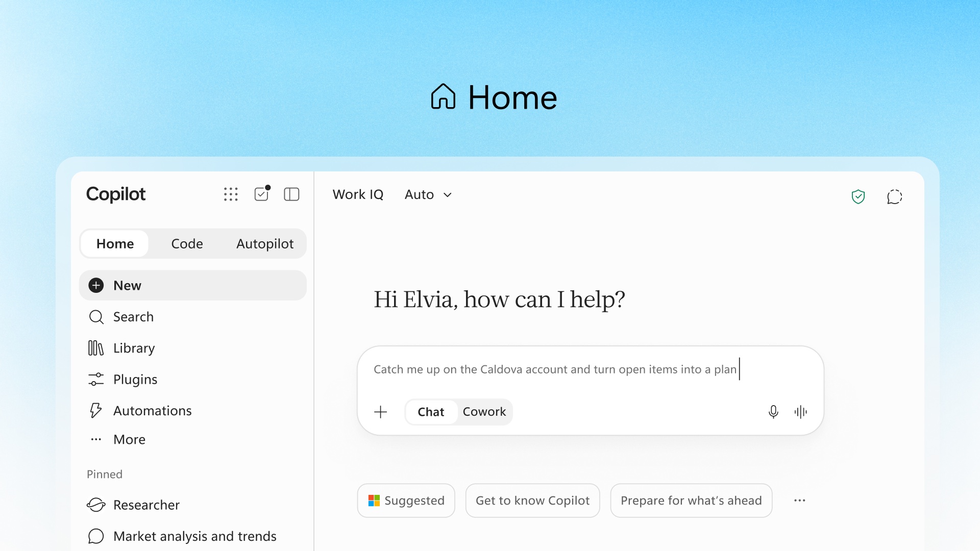980x551 pixels.
Task: Switch to the Code tab
Action: (187, 244)
